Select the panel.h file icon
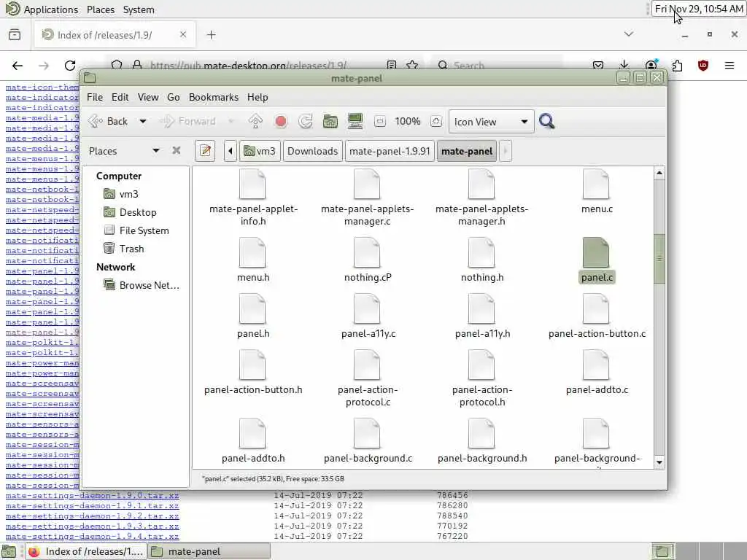This screenshot has height=560, width=747. (x=252, y=309)
